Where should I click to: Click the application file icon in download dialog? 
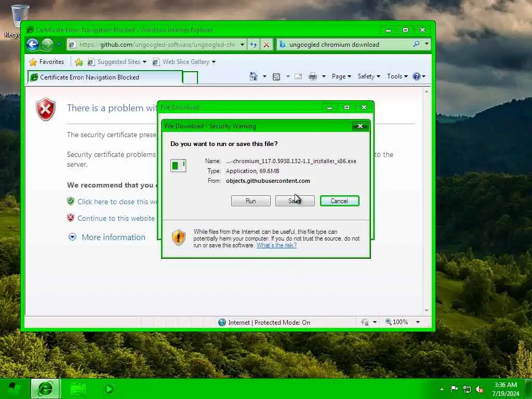pyautogui.click(x=178, y=166)
